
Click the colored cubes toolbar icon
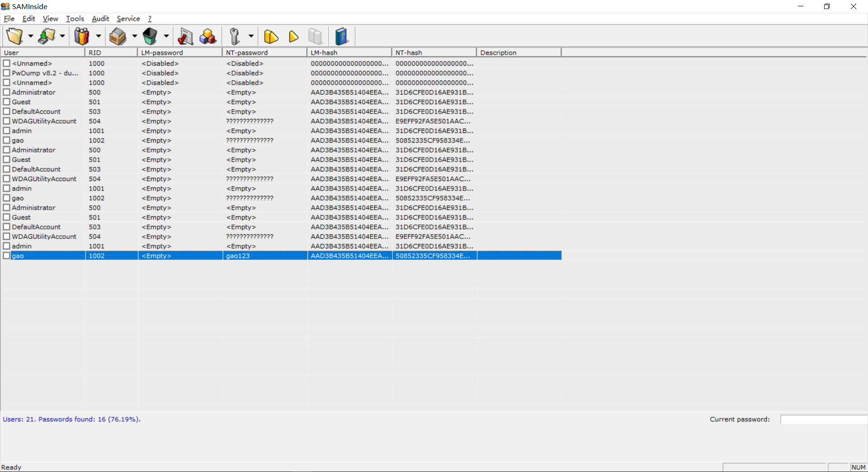click(208, 36)
